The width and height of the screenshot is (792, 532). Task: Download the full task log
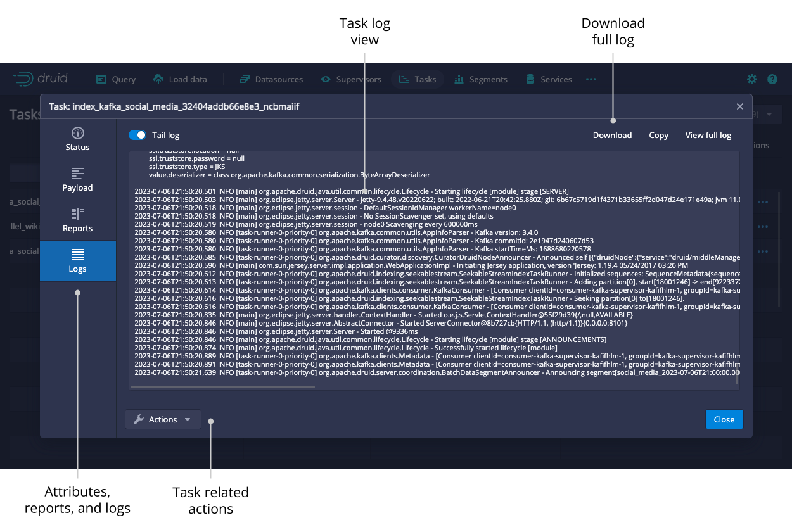(x=612, y=135)
